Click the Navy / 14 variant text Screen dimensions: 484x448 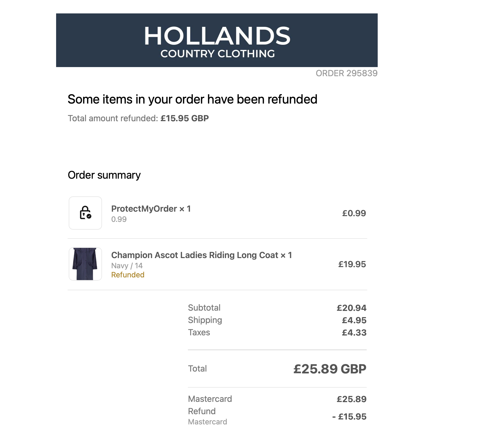click(x=127, y=266)
